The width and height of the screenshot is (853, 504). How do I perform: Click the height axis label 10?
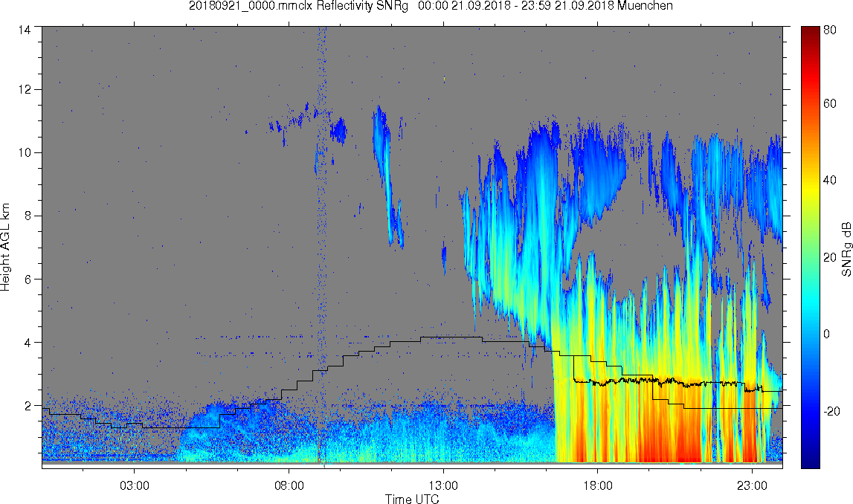(x=25, y=153)
